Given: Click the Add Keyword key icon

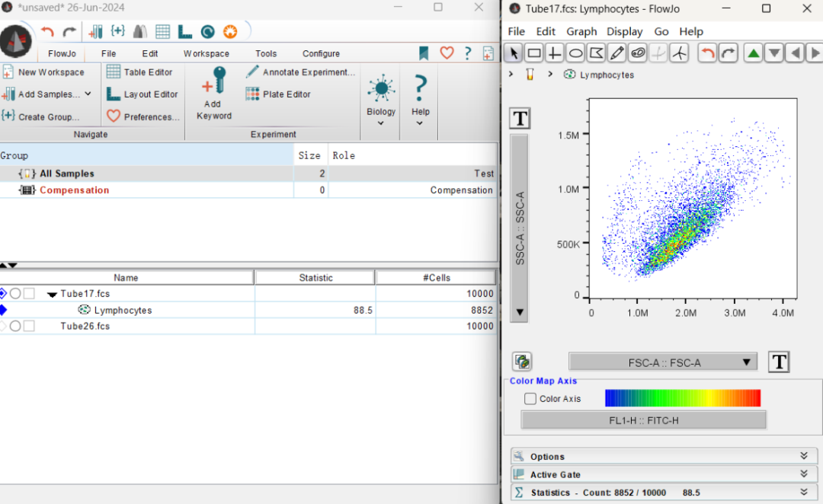Looking at the screenshot, I should [x=214, y=81].
